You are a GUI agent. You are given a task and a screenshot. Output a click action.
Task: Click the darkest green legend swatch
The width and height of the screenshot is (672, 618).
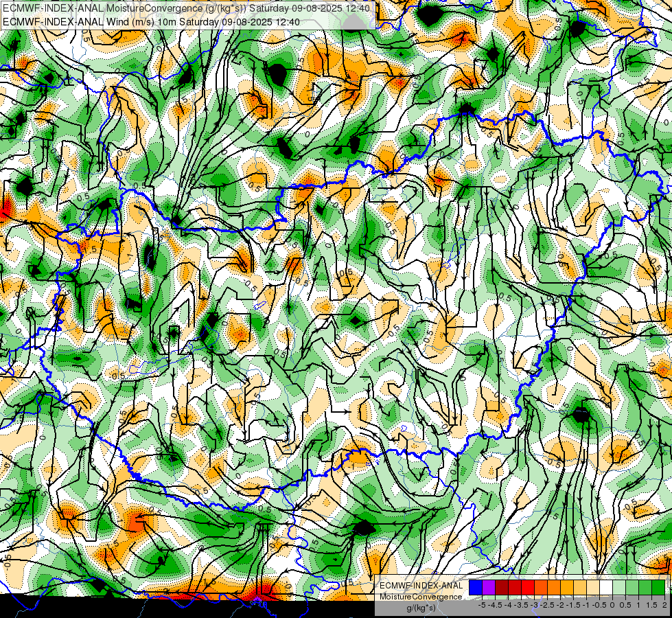658,587
